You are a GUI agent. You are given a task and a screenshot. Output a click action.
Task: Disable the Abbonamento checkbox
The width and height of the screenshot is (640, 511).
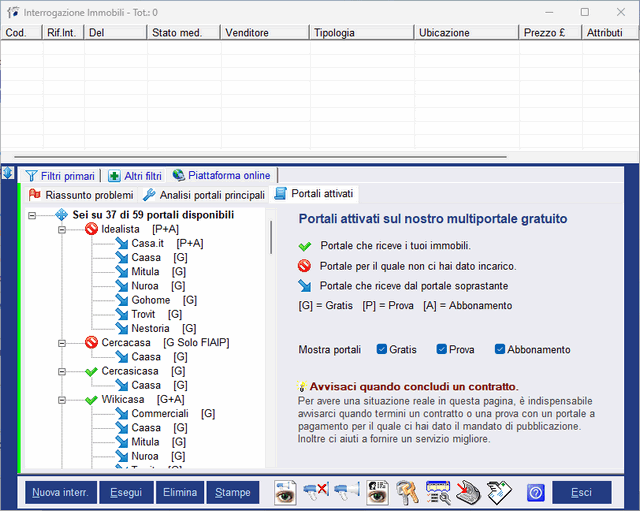click(x=500, y=349)
